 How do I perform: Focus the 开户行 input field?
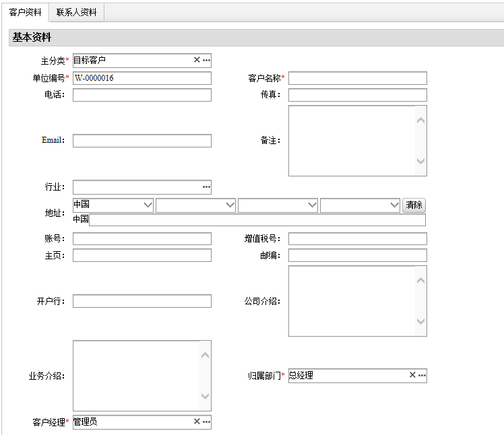coord(142,301)
